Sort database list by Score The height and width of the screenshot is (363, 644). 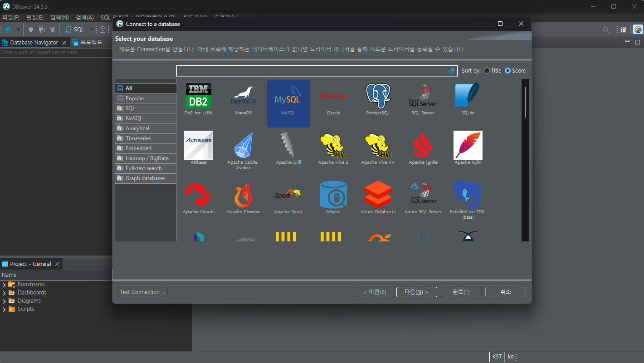point(515,71)
